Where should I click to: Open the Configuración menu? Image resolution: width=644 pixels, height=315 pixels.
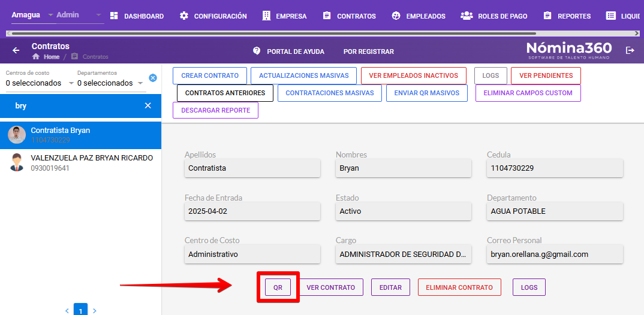click(213, 16)
